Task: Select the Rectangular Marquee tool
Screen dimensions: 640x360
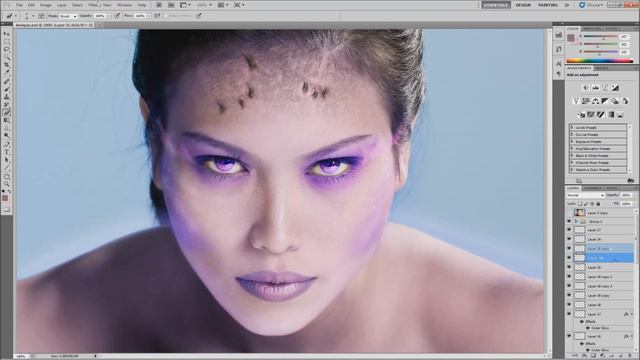Action: pyautogui.click(x=7, y=42)
